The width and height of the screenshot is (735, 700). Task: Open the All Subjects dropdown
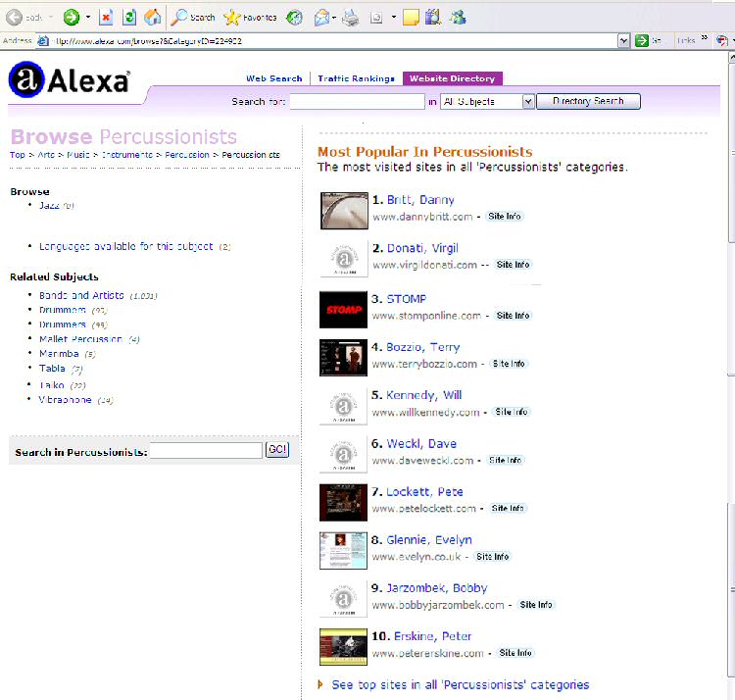[487, 101]
